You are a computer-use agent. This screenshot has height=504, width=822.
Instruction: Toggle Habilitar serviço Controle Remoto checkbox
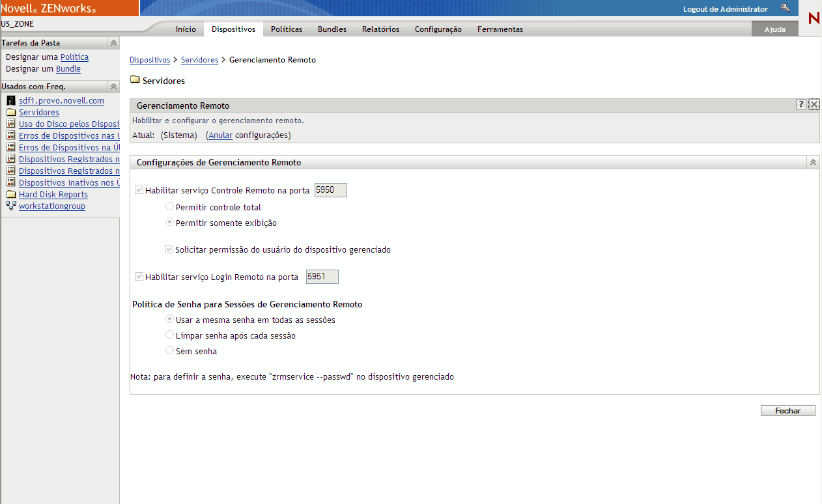[x=139, y=191]
